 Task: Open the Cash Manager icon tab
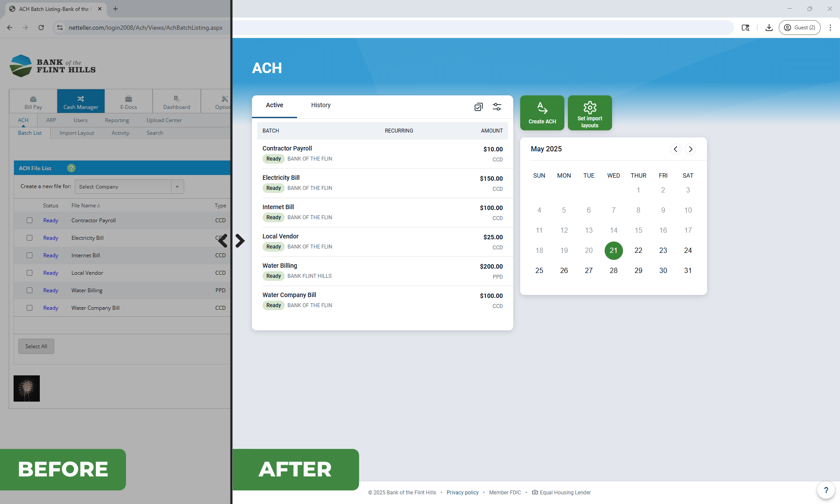tap(81, 101)
